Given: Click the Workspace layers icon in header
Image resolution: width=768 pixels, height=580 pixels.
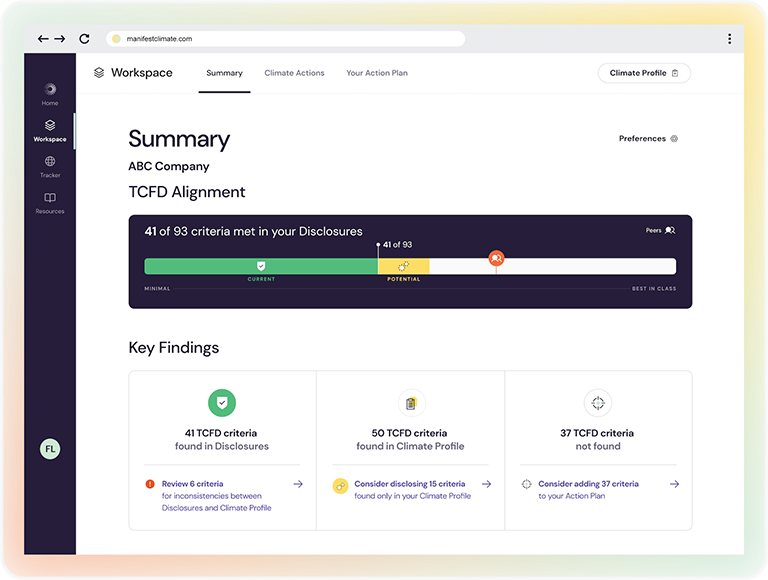Looking at the screenshot, I should click(99, 72).
